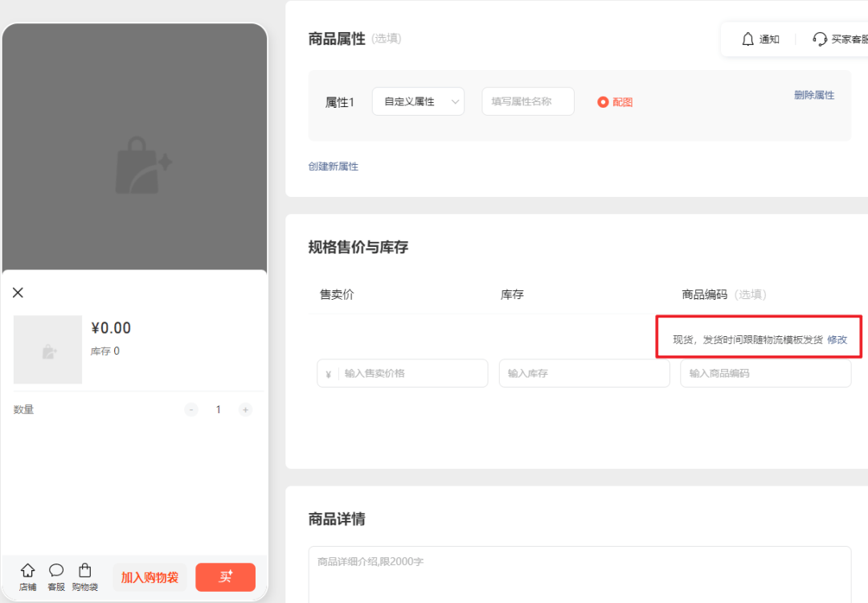Screen dimensions: 868x603
Task: Click the 输入售卖价格 price field
Action: pos(410,374)
